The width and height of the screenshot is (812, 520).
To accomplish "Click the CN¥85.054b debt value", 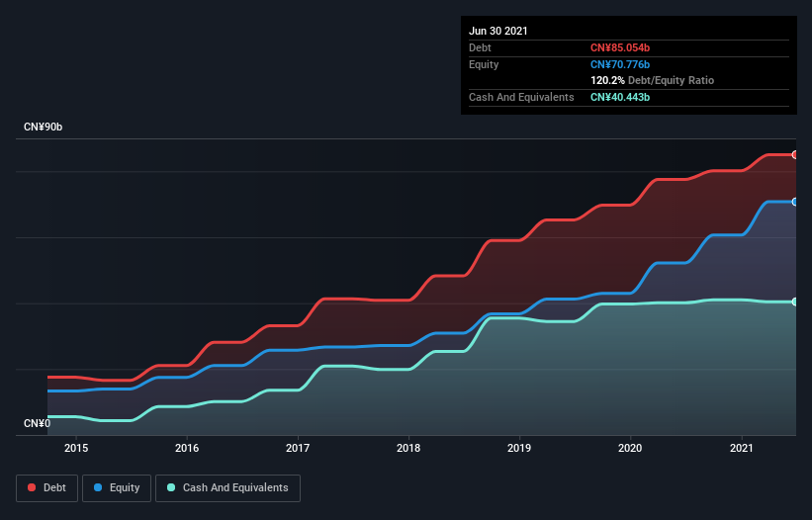I will pyautogui.click(x=620, y=47).
